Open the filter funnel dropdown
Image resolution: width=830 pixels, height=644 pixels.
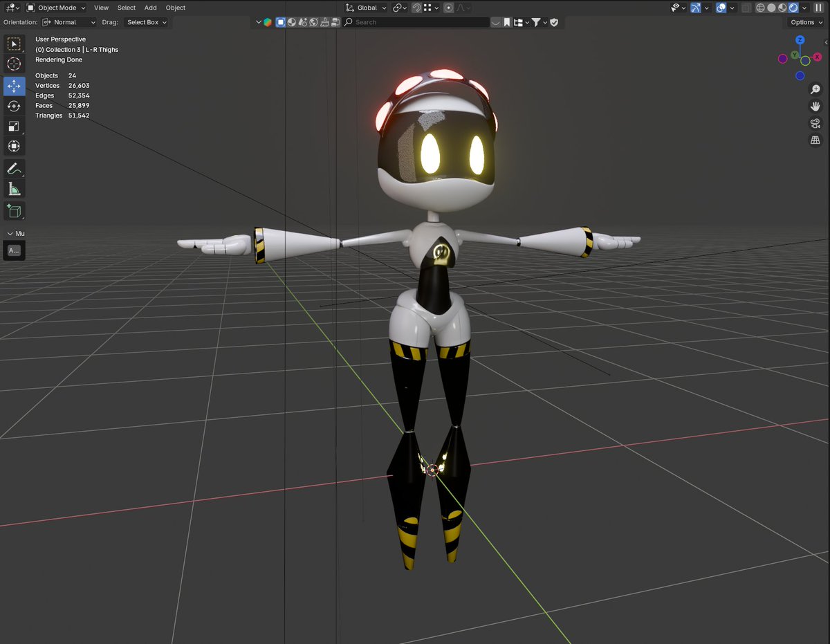[x=539, y=22]
